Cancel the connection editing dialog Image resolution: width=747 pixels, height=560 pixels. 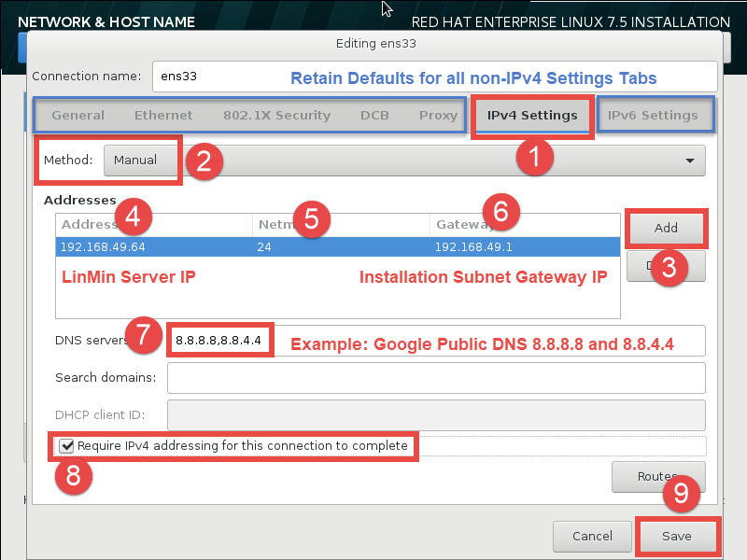pyautogui.click(x=592, y=537)
